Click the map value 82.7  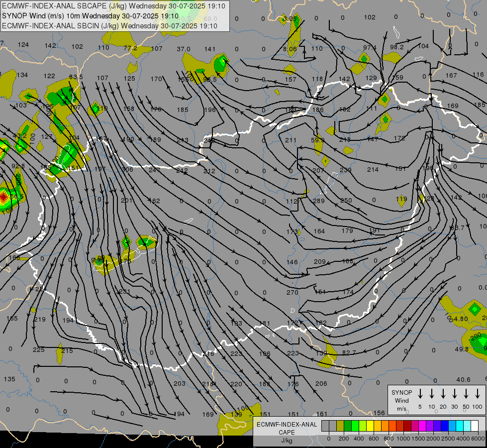[349, 352]
